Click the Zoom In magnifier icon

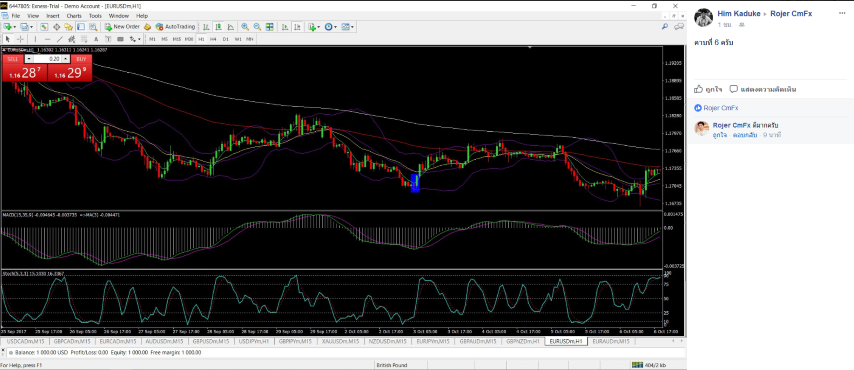coord(245,27)
